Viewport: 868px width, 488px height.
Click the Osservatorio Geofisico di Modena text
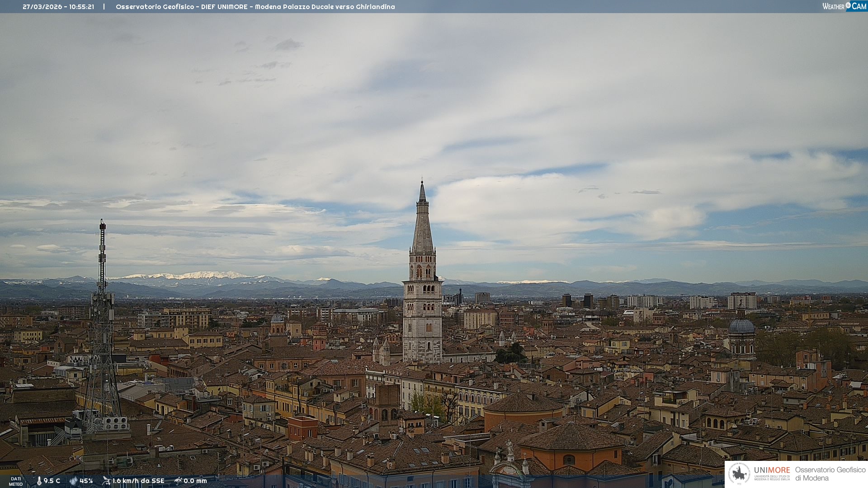tap(830, 474)
